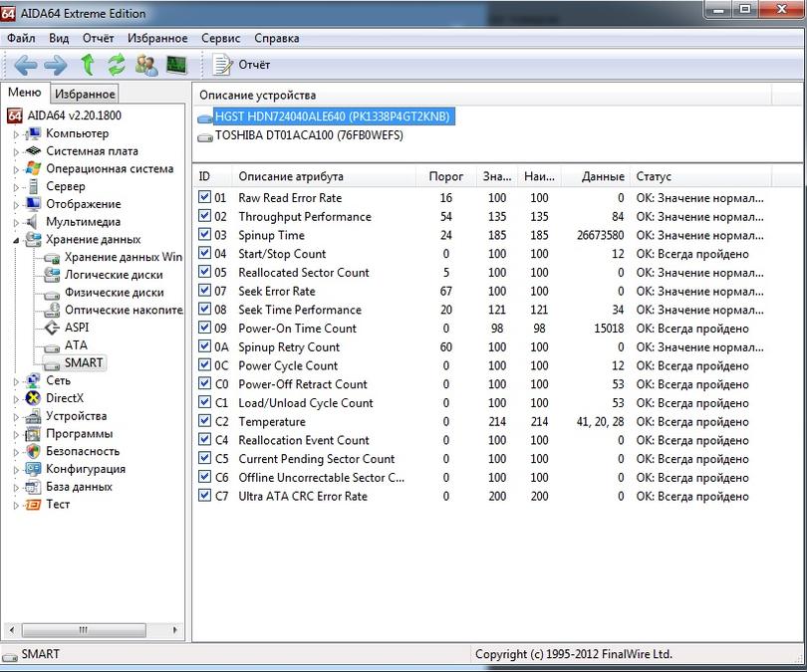The width and height of the screenshot is (807, 672).
Task: Select the Сеть network icon
Action: 34,380
